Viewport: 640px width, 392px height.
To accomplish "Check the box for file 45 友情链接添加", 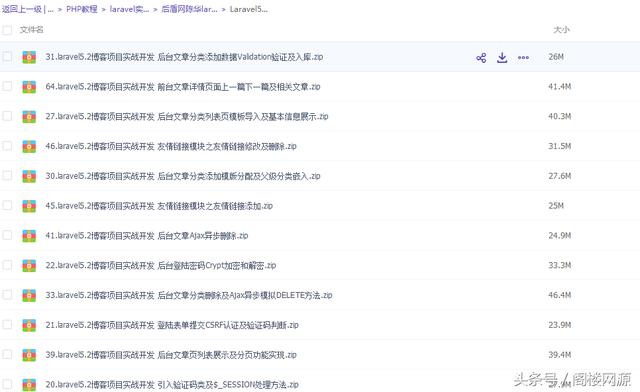I will (x=7, y=205).
